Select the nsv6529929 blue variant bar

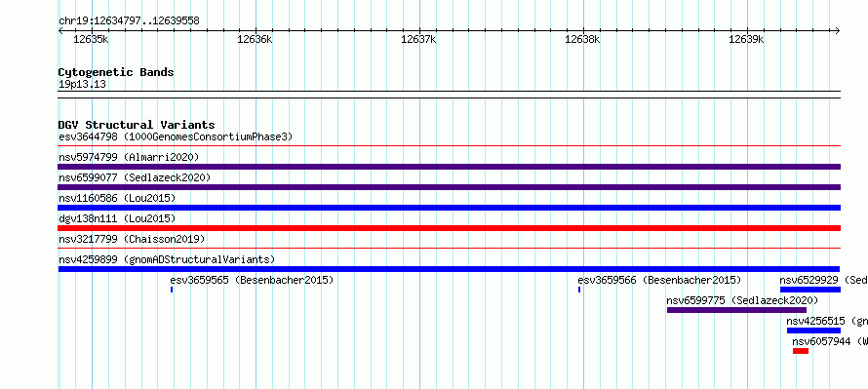click(x=810, y=290)
